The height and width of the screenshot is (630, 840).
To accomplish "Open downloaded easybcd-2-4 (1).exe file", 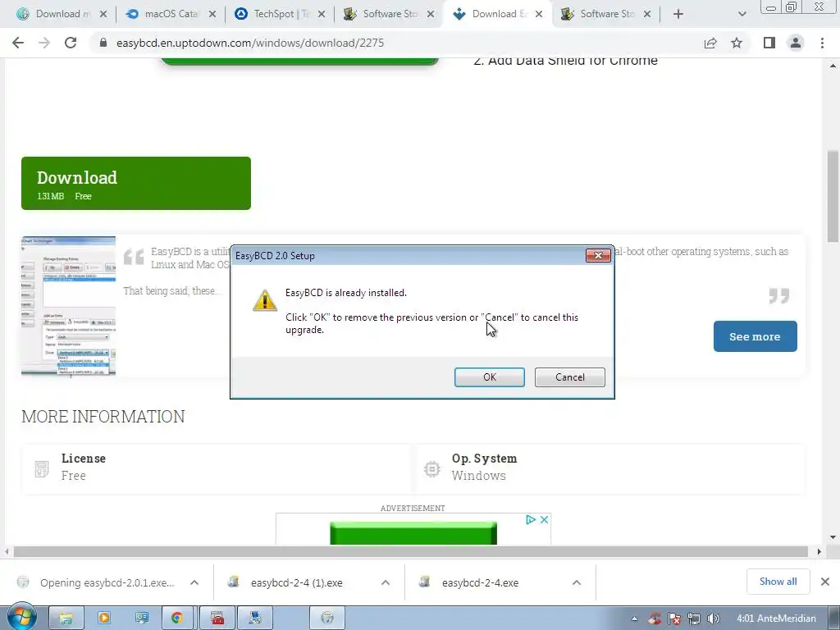I will (x=296, y=582).
